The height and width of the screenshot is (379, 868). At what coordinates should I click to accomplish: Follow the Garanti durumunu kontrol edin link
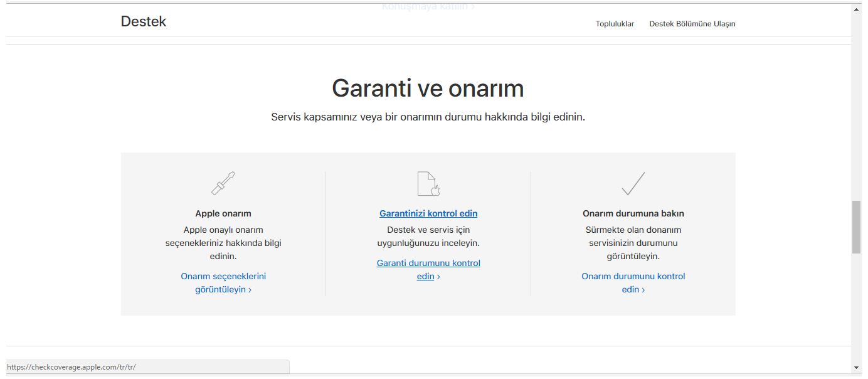tap(428, 270)
